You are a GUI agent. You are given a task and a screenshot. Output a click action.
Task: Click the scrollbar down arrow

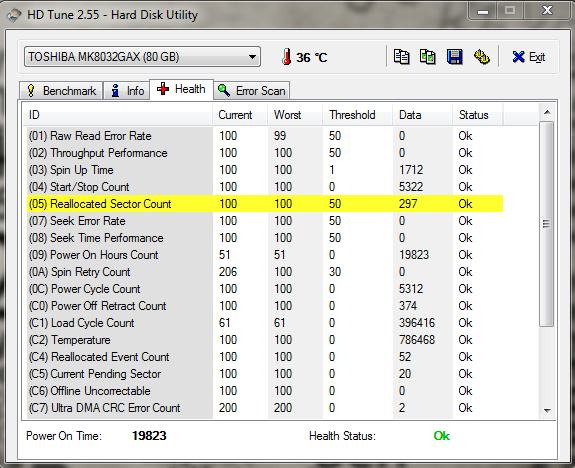point(547,410)
